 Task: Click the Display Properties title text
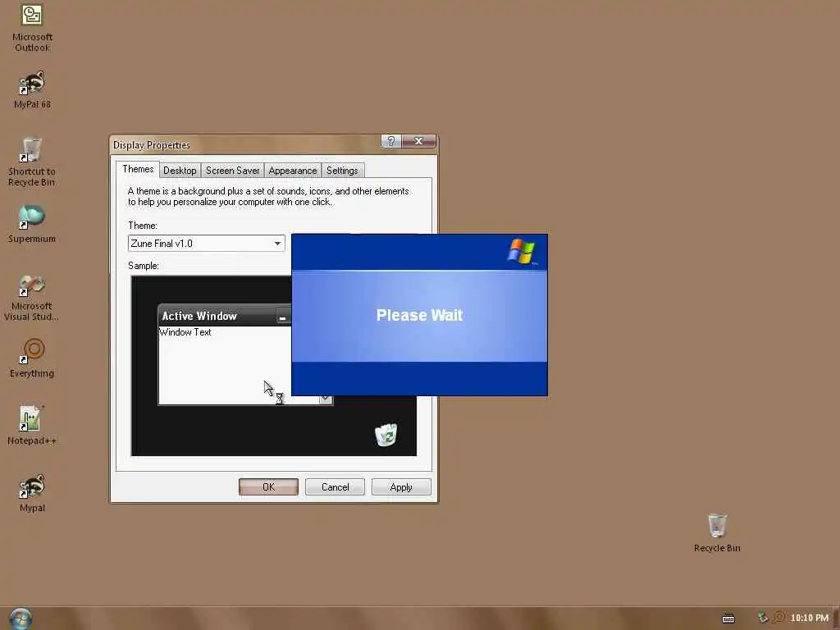(x=152, y=145)
